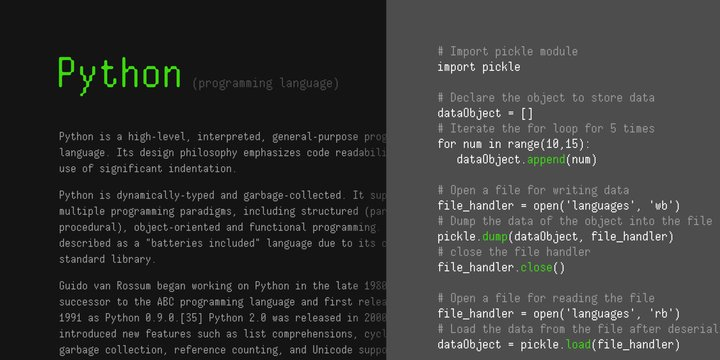This screenshot has height=360, width=720.
Task: Click the comment '# Open a file for reading the file'
Action: 546,298
